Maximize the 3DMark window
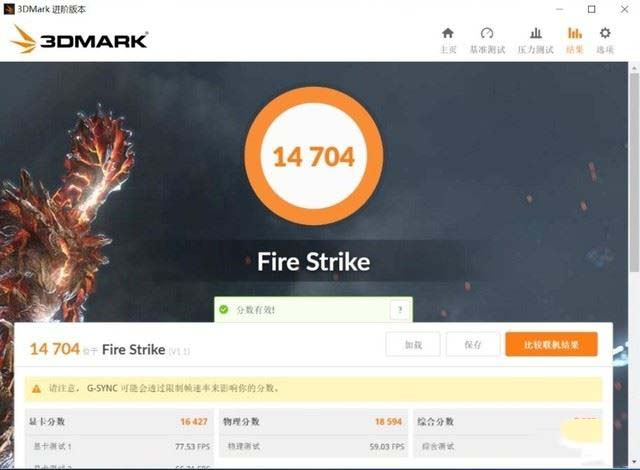 click(x=591, y=9)
